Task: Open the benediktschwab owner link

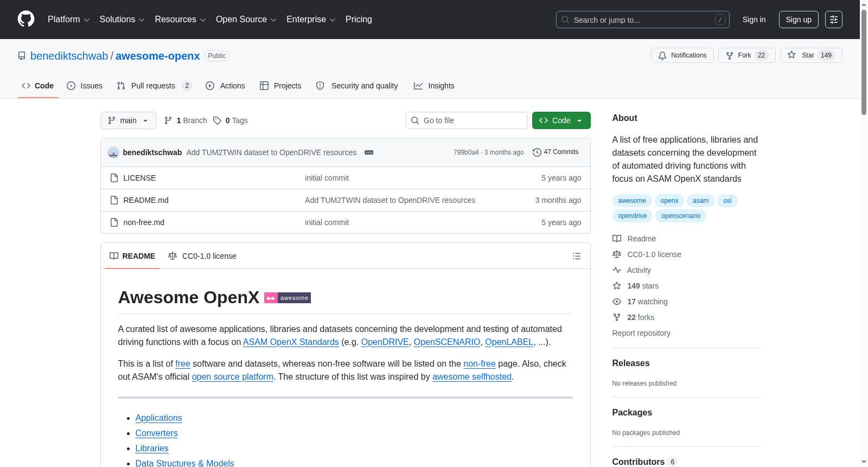Action: click(69, 56)
